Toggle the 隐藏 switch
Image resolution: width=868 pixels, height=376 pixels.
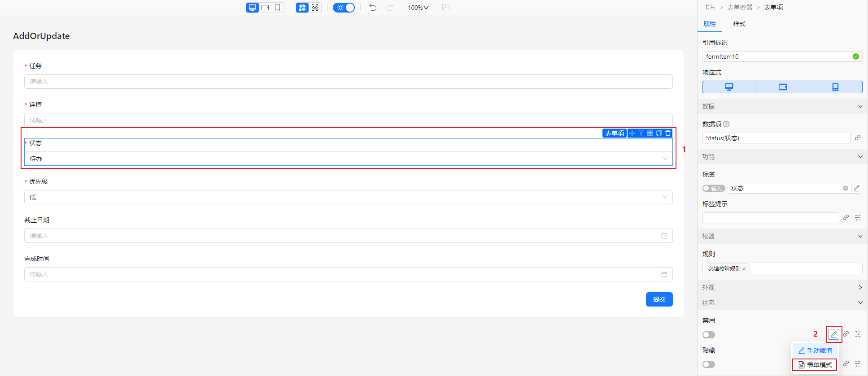point(709,364)
